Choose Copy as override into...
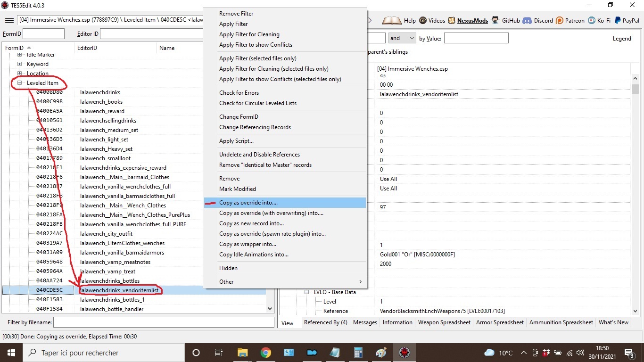The width and height of the screenshot is (644, 362). (x=248, y=203)
